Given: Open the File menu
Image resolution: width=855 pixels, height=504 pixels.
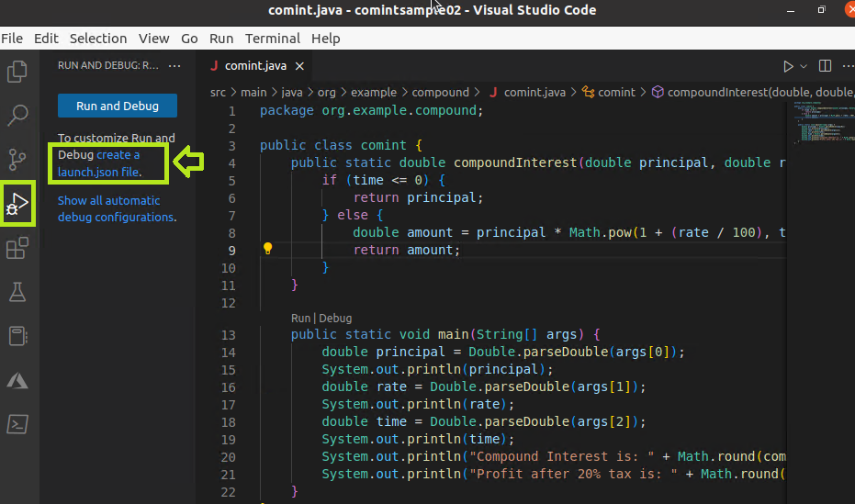Looking at the screenshot, I should coord(12,39).
